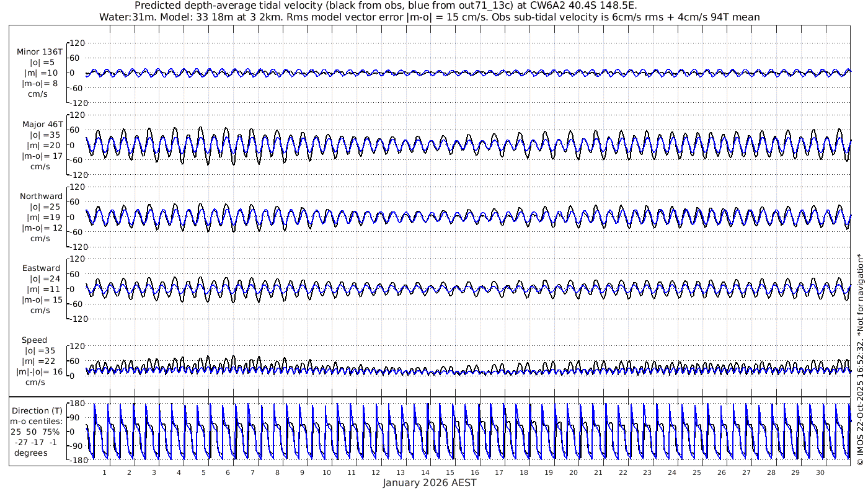Image resolution: width=868 pixels, height=496 pixels.
Task: Click the "Speed" panel label
Action: pyautogui.click(x=34, y=340)
